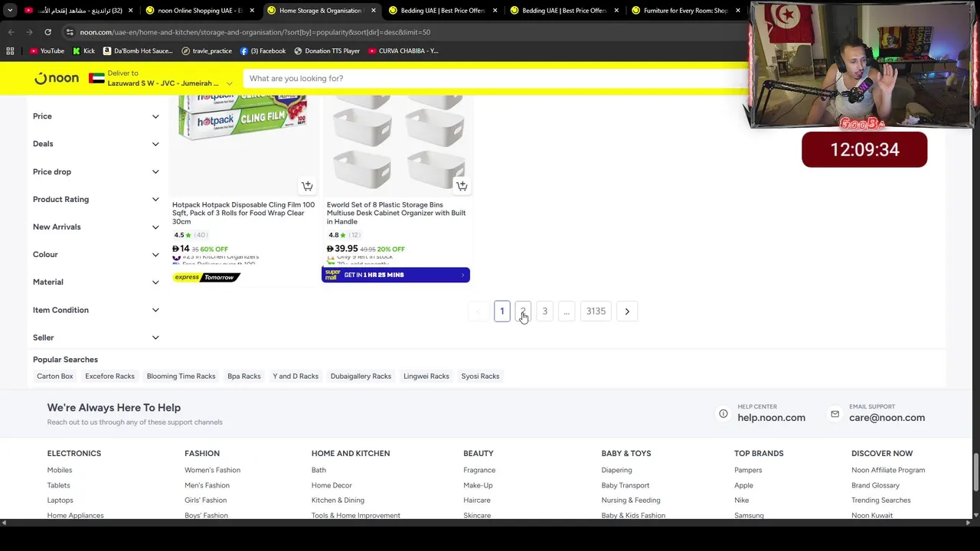
Task: Open Blooming Time Racks popular search
Action: 181,377
